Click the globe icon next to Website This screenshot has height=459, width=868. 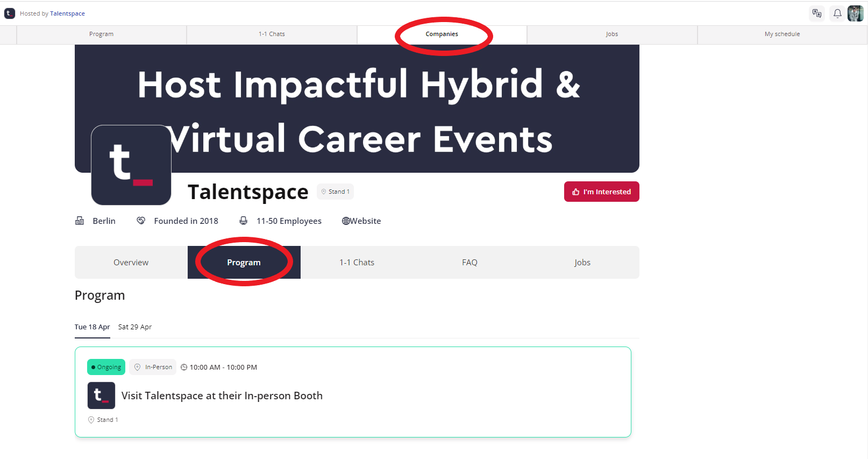[x=346, y=221]
